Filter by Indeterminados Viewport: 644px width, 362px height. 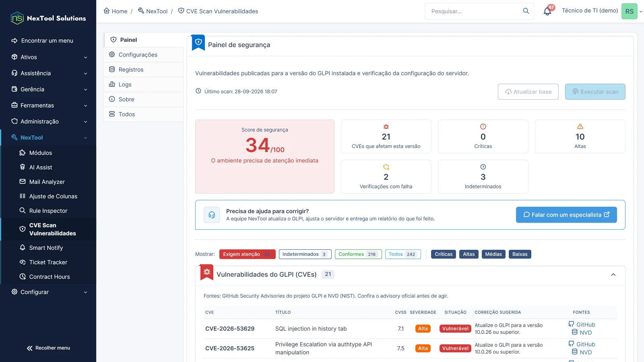[x=305, y=254]
